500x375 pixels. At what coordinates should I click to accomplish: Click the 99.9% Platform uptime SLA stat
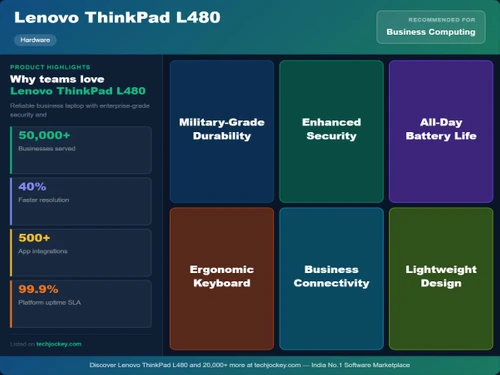pyautogui.click(x=81, y=304)
